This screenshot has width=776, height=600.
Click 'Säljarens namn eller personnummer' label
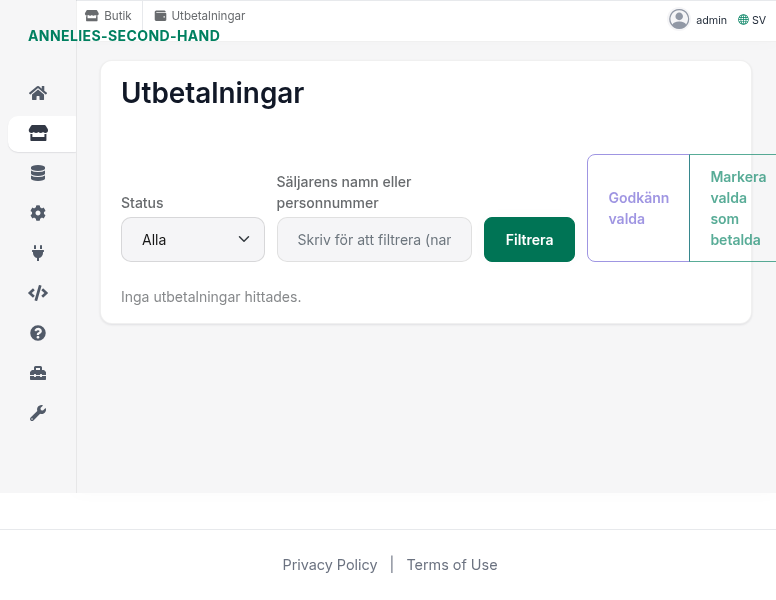(344, 193)
